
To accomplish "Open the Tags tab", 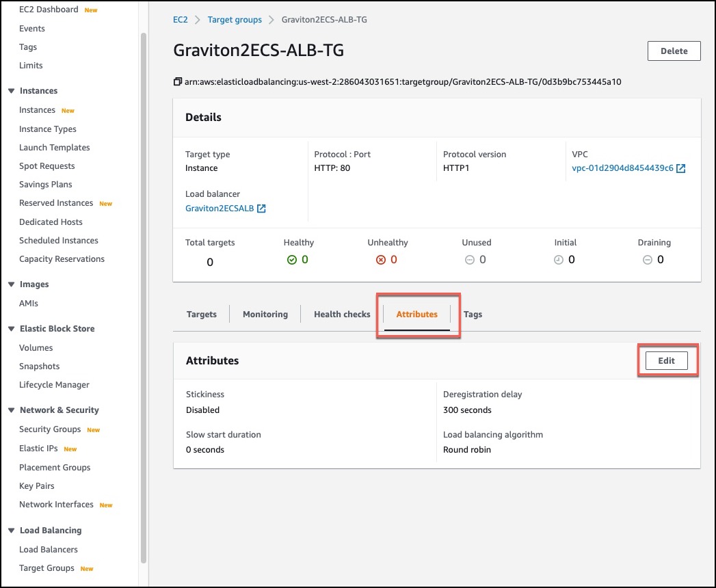I will click(x=473, y=314).
